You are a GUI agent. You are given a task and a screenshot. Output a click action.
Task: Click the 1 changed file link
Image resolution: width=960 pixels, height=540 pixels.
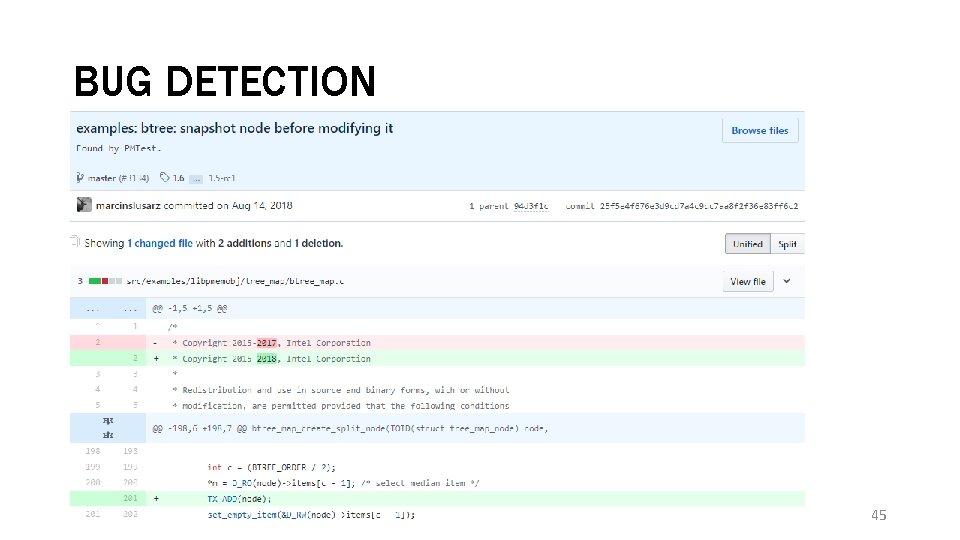coord(160,243)
